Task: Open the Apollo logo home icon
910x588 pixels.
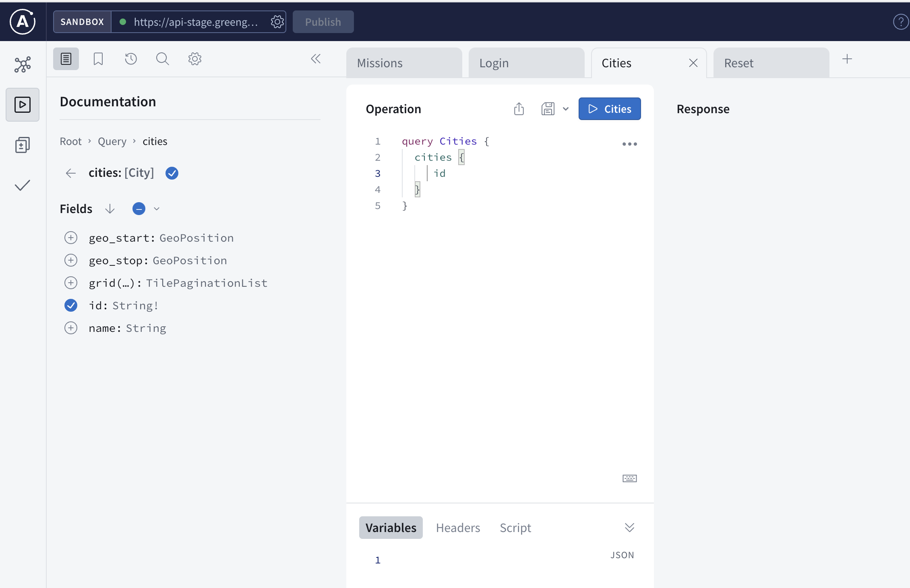Action: coord(23,22)
